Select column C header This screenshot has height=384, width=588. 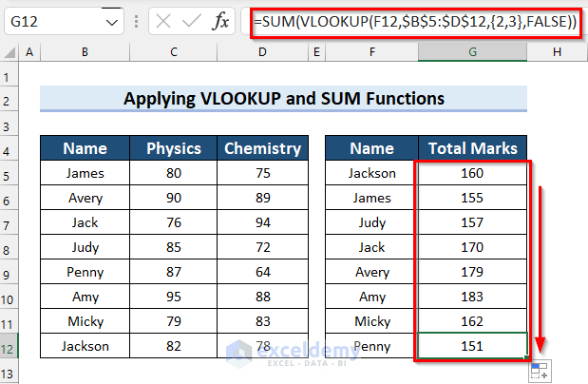click(x=174, y=52)
